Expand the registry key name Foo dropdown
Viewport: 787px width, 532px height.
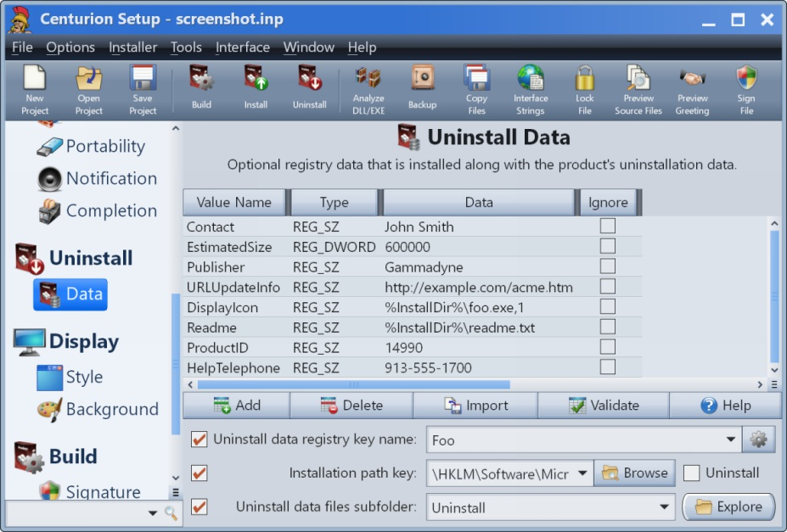(731, 440)
